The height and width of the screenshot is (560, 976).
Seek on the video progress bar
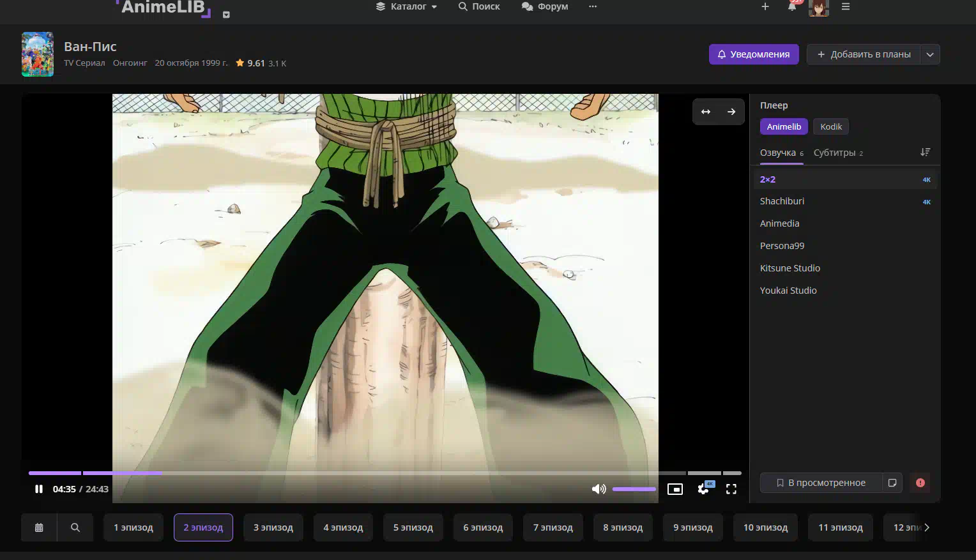385,473
